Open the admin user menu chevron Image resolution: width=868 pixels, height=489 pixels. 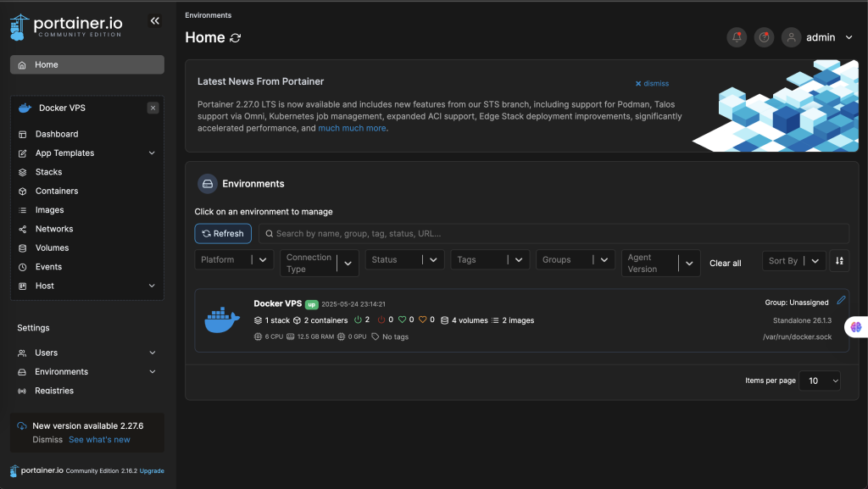click(x=849, y=37)
